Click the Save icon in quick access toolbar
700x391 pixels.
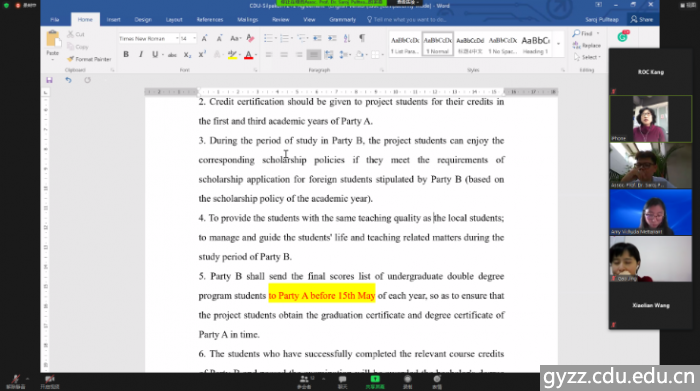pyautogui.click(x=49, y=80)
